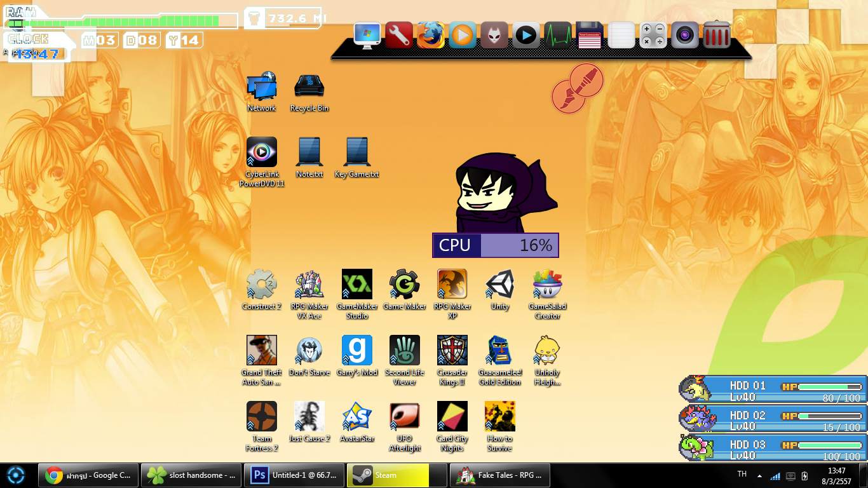Click the TH language indicator
Viewport: 868px width, 488px height.
pos(742,475)
